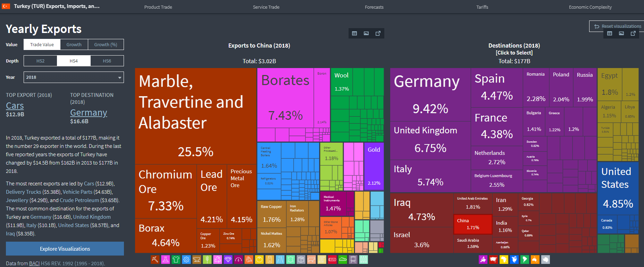Click the Marble, Travertine and Alabaster tile
644x267 pixels.
[x=195, y=116]
